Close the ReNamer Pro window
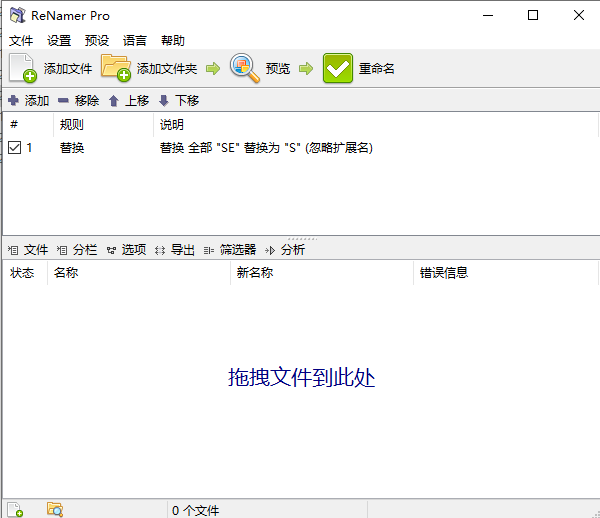The height and width of the screenshot is (518, 600). coord(579,15)
